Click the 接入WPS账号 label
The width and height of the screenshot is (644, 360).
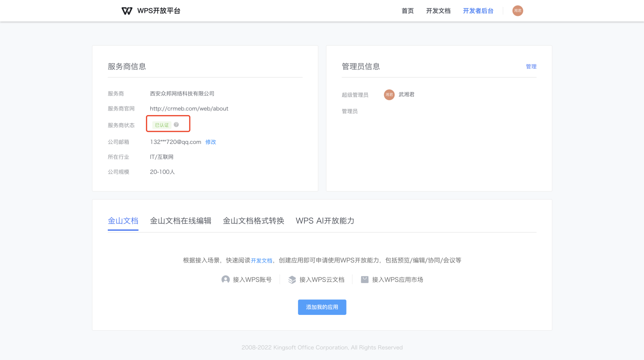coord(252,280)
